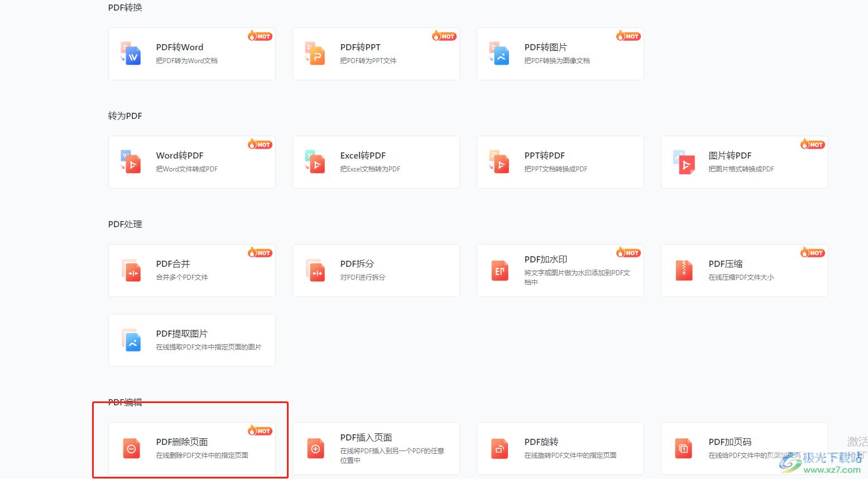Click description 把PDF转为Word文档
Image resolution: width=868 pixels, height=479 pixels.
pos(187,61)
